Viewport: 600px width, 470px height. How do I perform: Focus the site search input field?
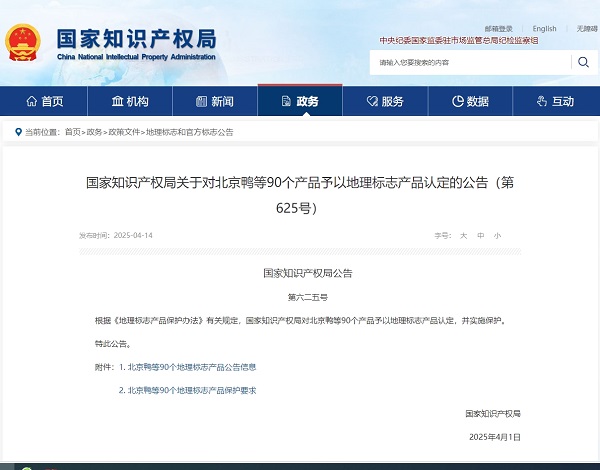click(471, 62)
